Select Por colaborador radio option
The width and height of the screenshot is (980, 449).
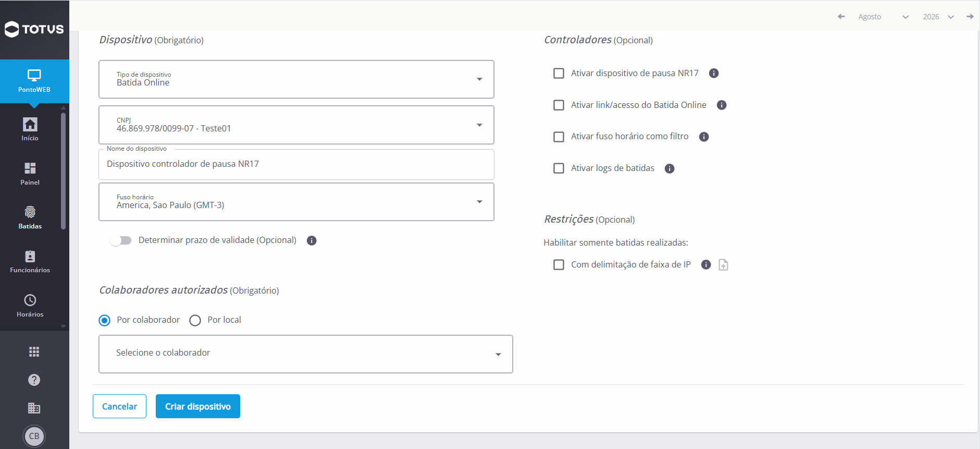pyautogui.click(x=105, y=320)
